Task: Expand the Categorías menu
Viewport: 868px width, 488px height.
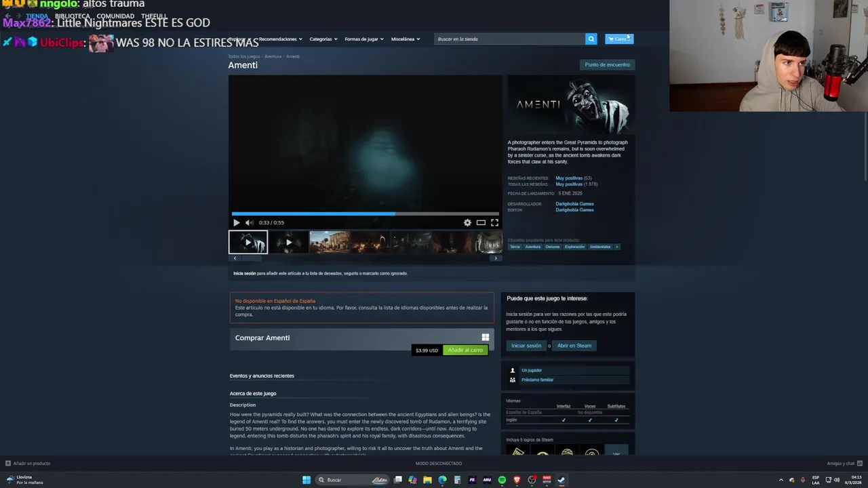Action: click(323, 39)
